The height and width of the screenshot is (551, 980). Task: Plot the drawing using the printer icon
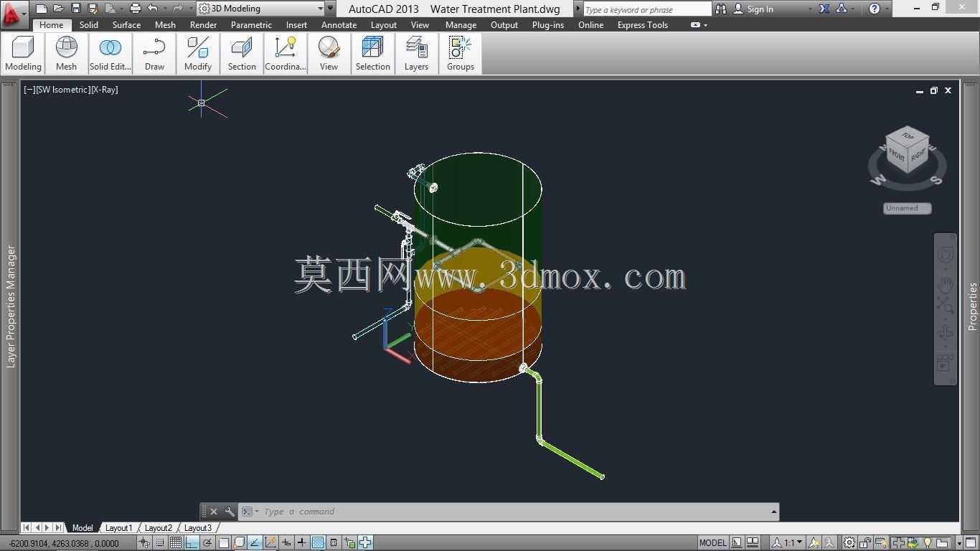pos(134,9)
